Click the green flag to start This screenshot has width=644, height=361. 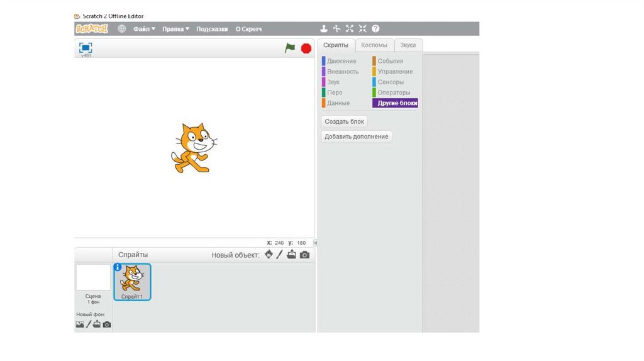290,48
